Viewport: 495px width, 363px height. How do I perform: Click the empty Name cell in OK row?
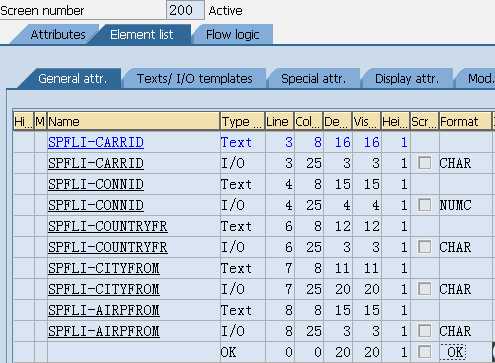[x=133, y=352]
